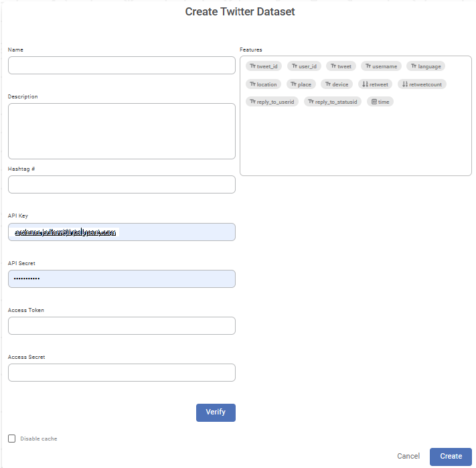The height and width of the screenshot is (468, 476).
Task: Click into the Description text area
Action: click(121, 131)
